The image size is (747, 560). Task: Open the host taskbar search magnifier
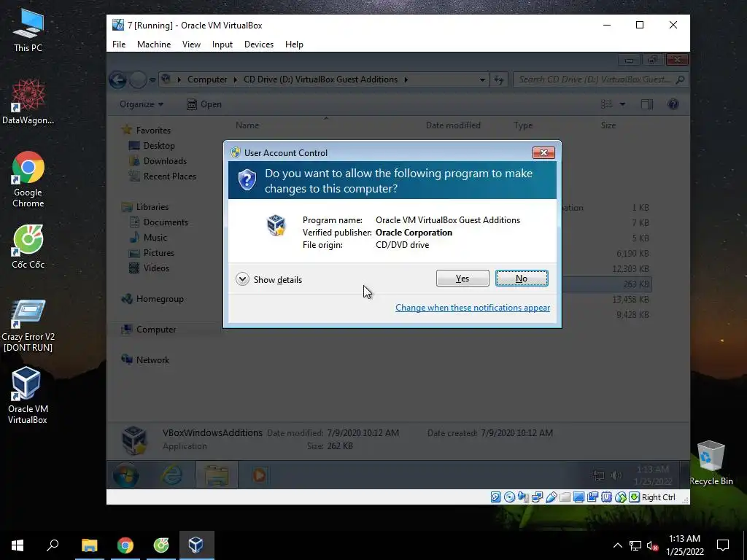point(53,545)
